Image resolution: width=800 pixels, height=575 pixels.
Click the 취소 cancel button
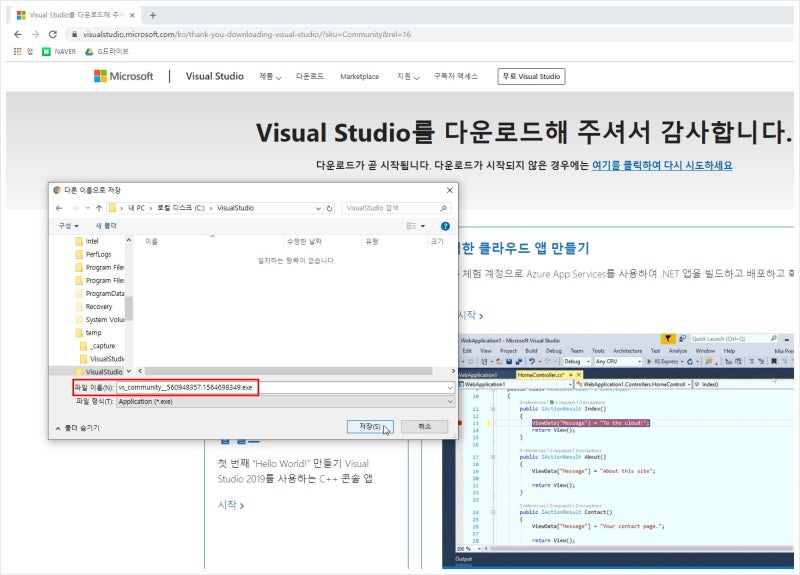[424, 427]
